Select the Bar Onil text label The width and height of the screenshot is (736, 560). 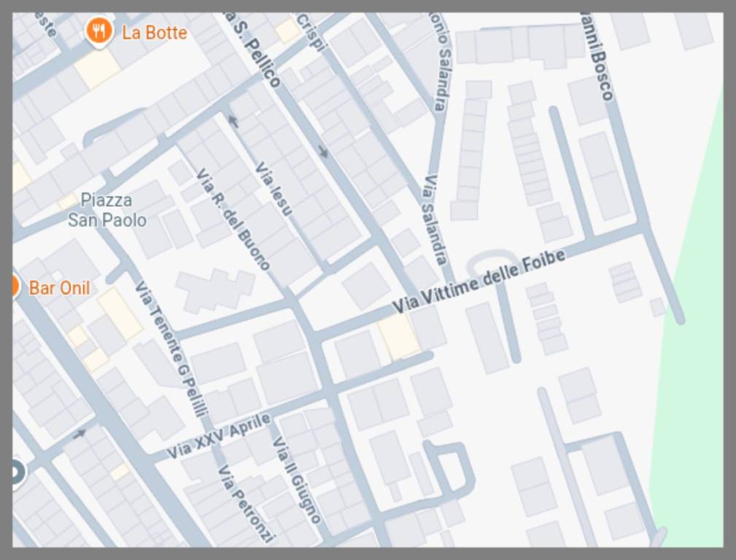[x=60, y=288]
